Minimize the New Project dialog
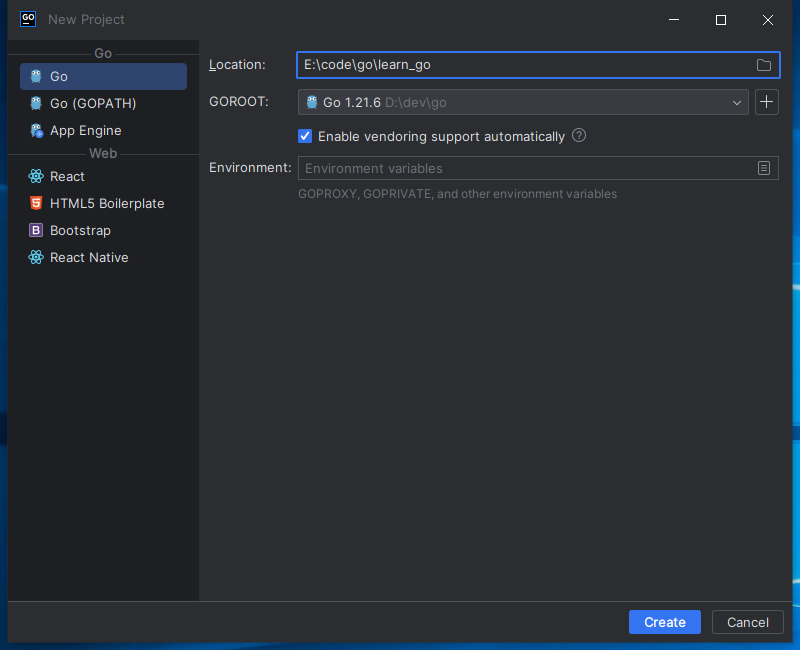Screen dimensions: 800x650 [x=674, y=20]
